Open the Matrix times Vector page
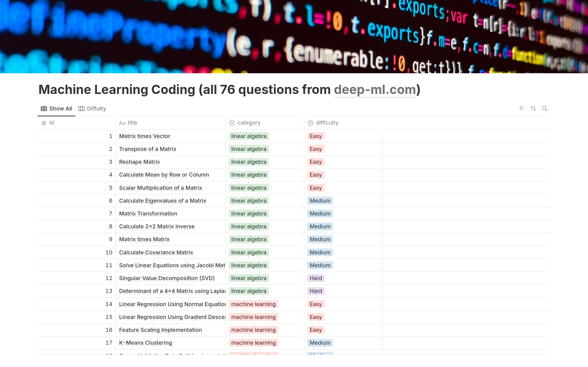Screen dimensions: 588x367 click(145, 136)
